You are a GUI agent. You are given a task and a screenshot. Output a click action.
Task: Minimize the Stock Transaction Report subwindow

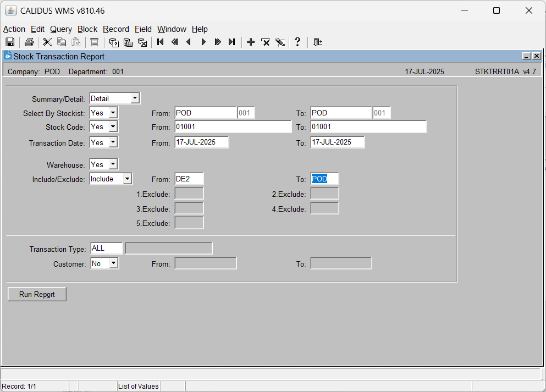pos(527,56)
